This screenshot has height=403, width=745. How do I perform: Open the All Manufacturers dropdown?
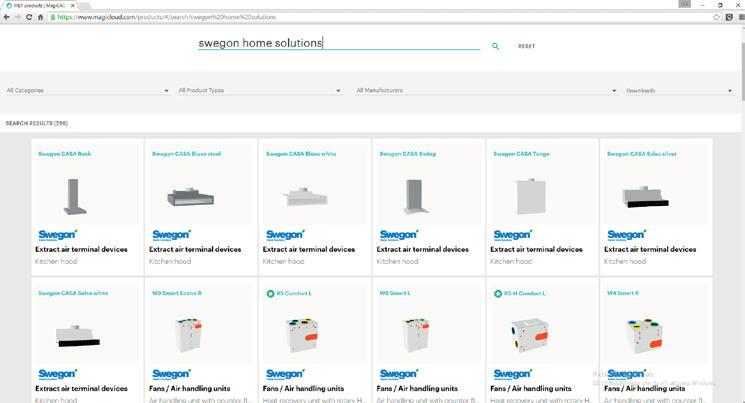486,90
